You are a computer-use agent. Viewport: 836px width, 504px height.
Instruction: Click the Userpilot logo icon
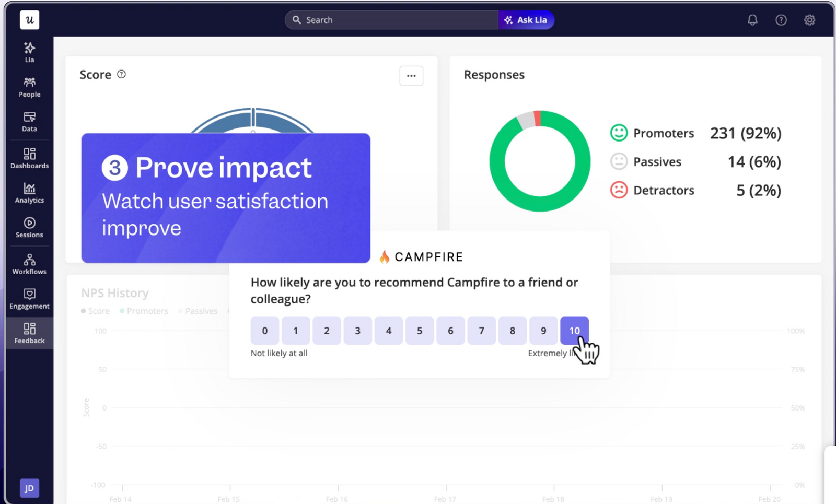point(29,20)
